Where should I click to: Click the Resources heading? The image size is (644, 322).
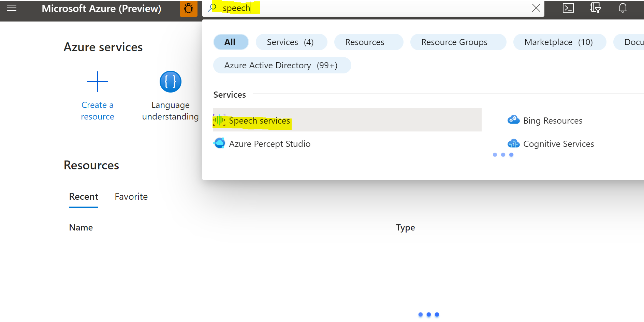tap(91, 165)
